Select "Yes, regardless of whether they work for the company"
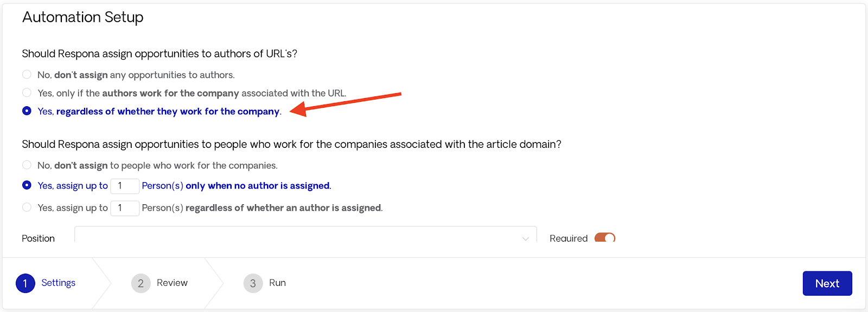The width and height of the screenshot is (868, 312). pos(27,110)
